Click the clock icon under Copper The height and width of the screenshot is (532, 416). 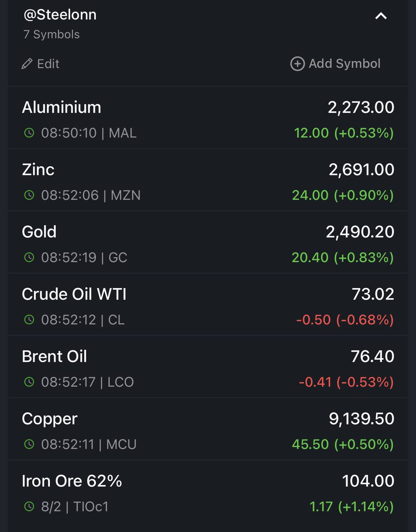(x=29, y=444)
